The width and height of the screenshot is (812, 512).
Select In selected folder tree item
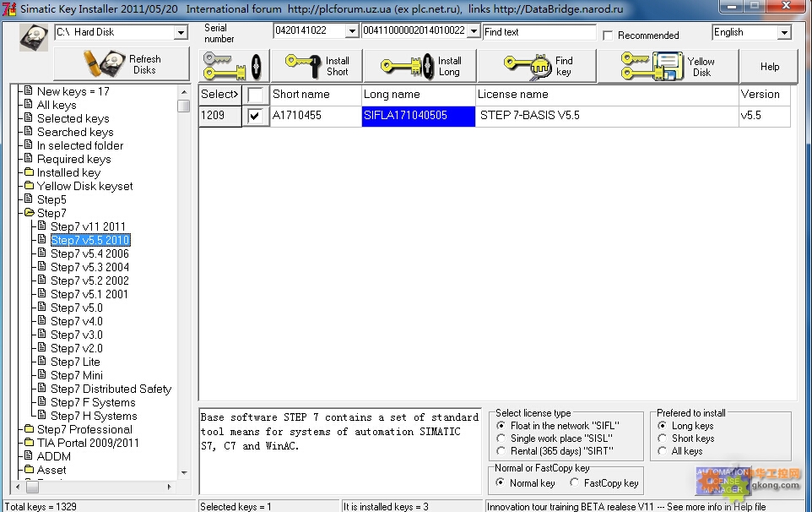(x=80, y=145)
